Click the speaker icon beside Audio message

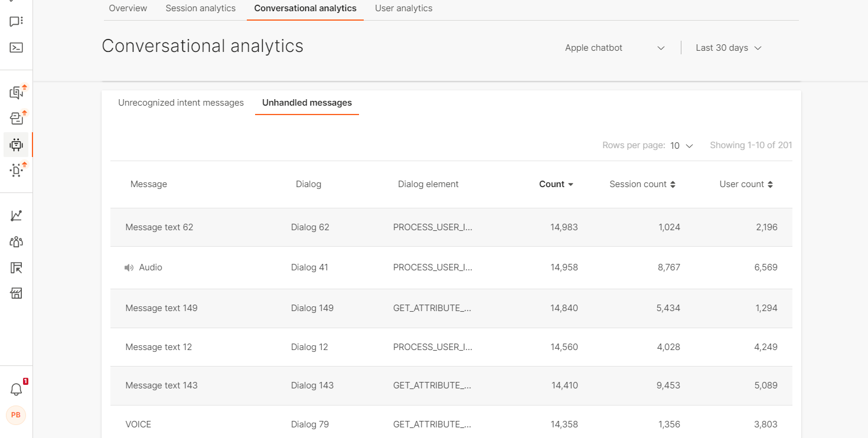(x=129, y=268)
